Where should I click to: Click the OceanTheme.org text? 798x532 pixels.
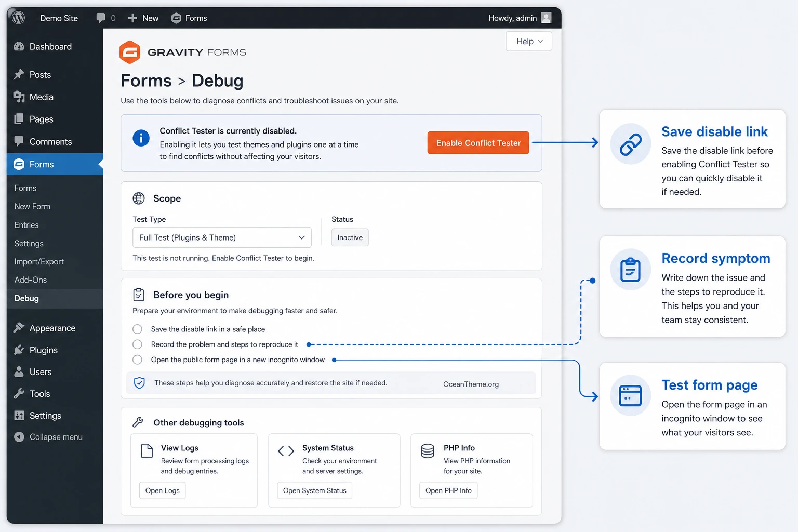click(471, 384)
